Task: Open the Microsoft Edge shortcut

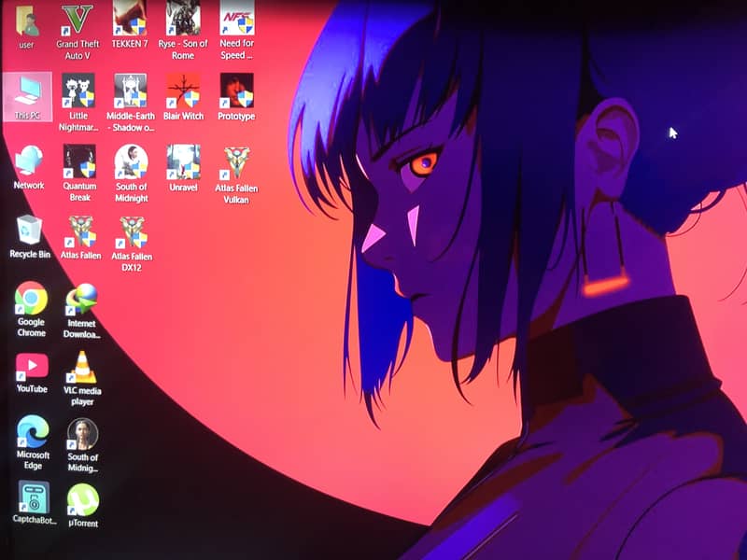Action: (33, 432)
